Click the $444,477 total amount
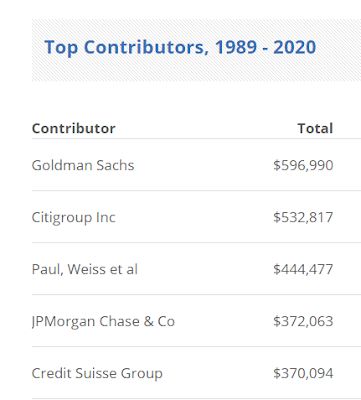The width and height of the screenshot is (361, 400). (303, 269)
